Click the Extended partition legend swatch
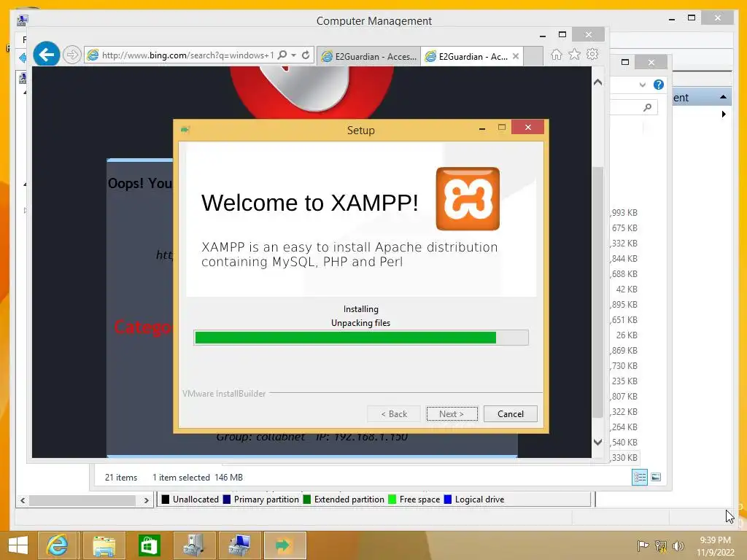 (307, 499)
